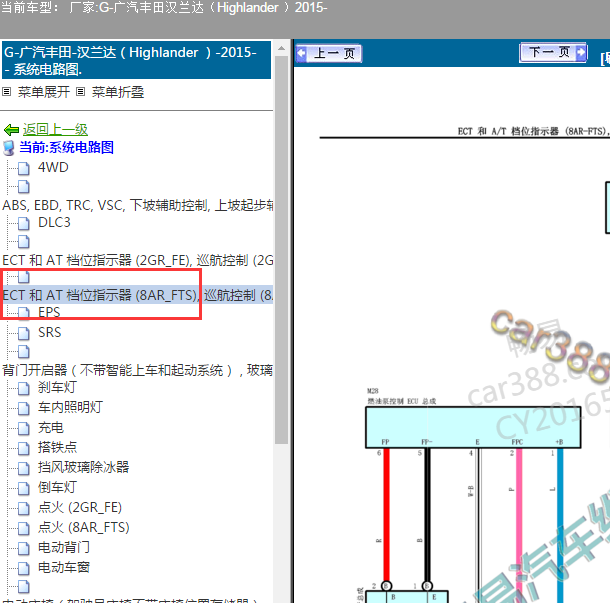Click the 当前:系统电路图 heading
This screenshot has height=603, width=610.
(66, 147)
